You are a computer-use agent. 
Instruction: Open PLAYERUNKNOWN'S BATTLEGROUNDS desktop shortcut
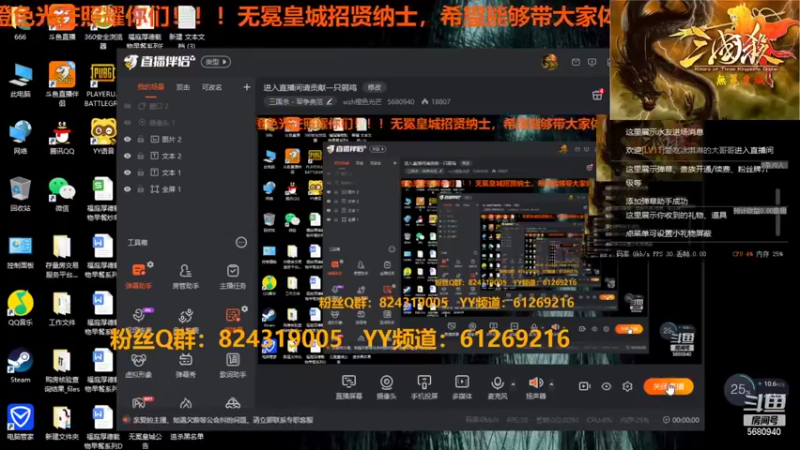(x=103, y=85)
